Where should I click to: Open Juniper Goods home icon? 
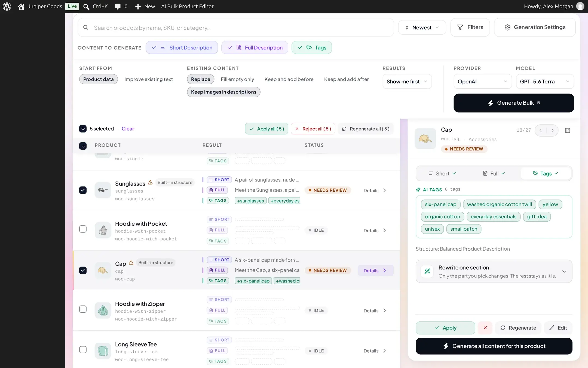point(21,7)
